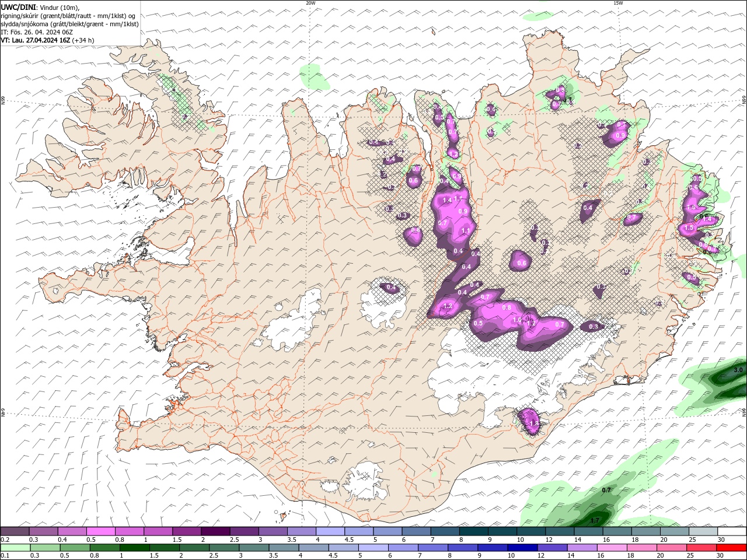This screenshot has width=747, height=560.
Task: Click the 'UWC/DINI' title text
Action: (x=18, y=6)
